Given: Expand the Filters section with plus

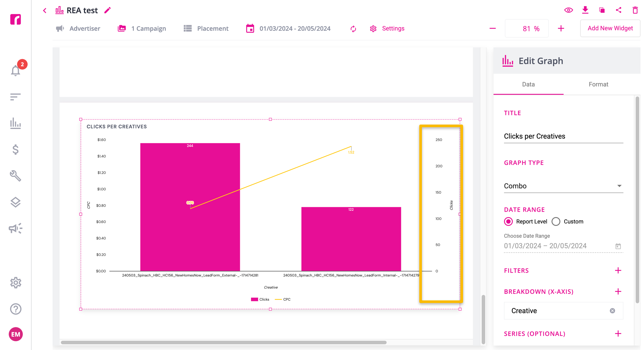Looking at the screenshot, I should [618, 271].
